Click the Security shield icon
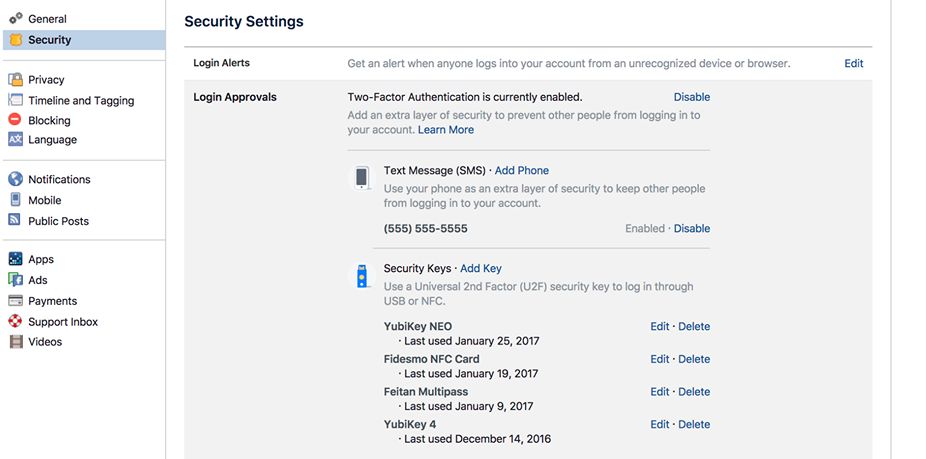Viewport: 926px width, 459px height. coord(15,40)
